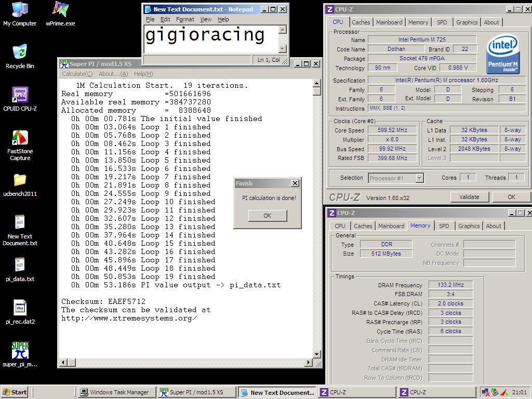Open the Start menu
This screenshot has width=532, height=399.
point(15,392)
